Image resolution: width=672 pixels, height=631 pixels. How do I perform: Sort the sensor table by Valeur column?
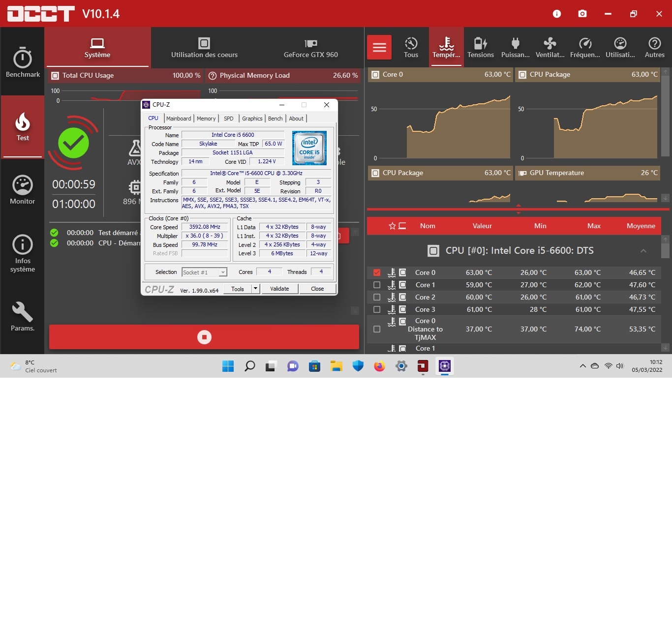pos(482,226)
